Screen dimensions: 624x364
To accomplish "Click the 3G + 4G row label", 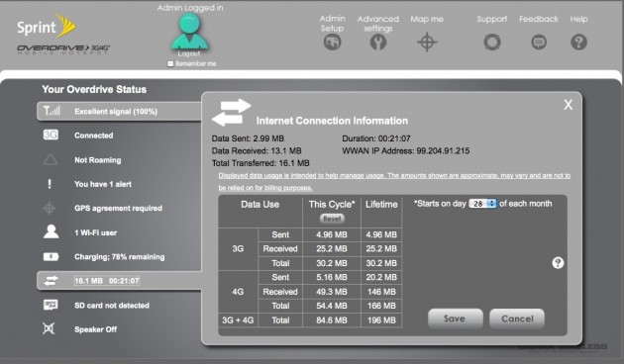I will coord(238,320).
